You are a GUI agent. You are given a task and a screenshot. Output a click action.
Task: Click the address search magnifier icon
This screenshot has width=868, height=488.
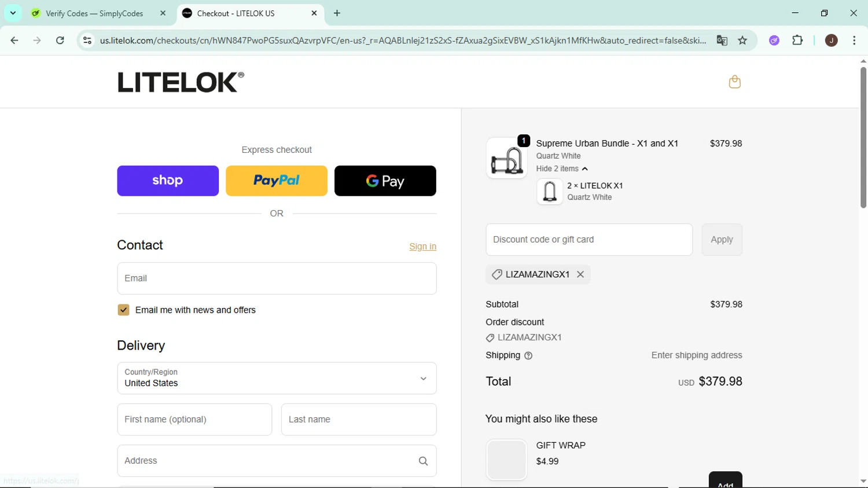pos(423,461)
